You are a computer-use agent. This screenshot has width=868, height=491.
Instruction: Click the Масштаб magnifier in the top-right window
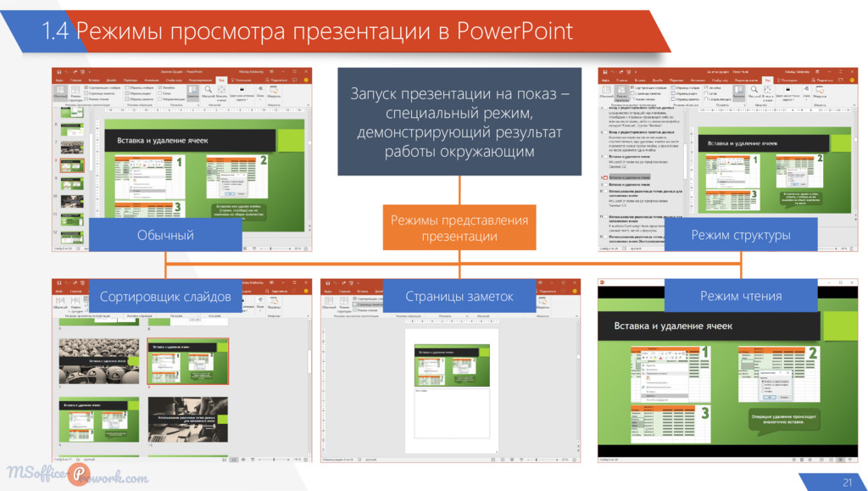pyautogui.click(x=754, y=92)
